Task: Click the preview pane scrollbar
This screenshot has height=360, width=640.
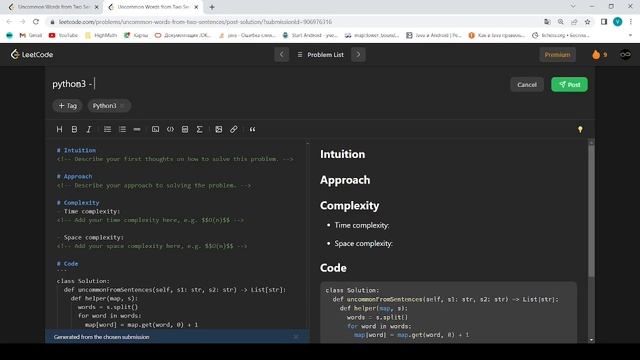Action: click(x=591, y=211)
